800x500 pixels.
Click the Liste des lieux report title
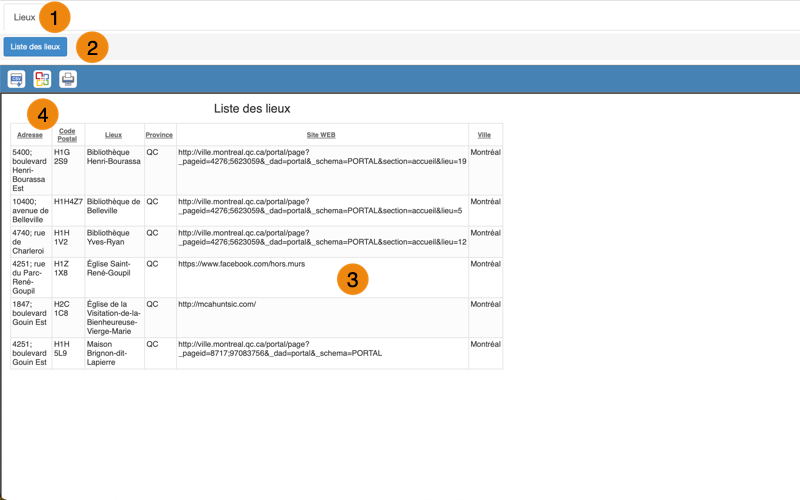[252, 109]
